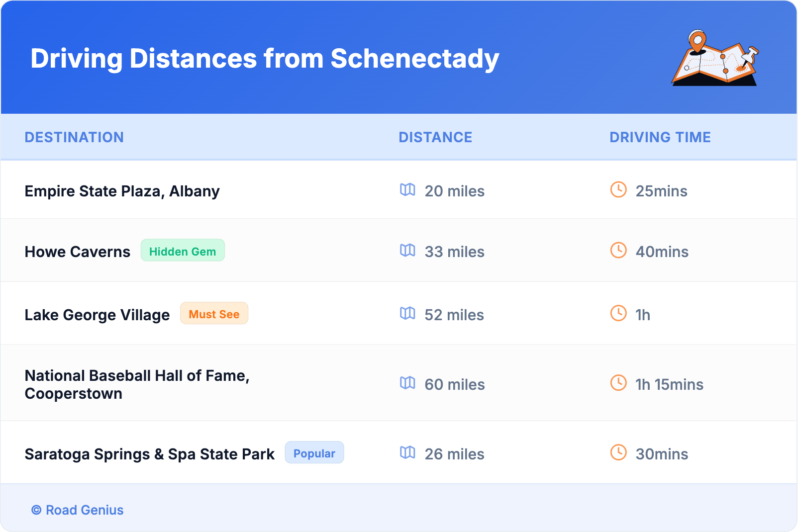Click the map illustration in the header
Image resolution: width=798 pixels, height=532 pixels.
pyautogui.click(x=715, y=59)
